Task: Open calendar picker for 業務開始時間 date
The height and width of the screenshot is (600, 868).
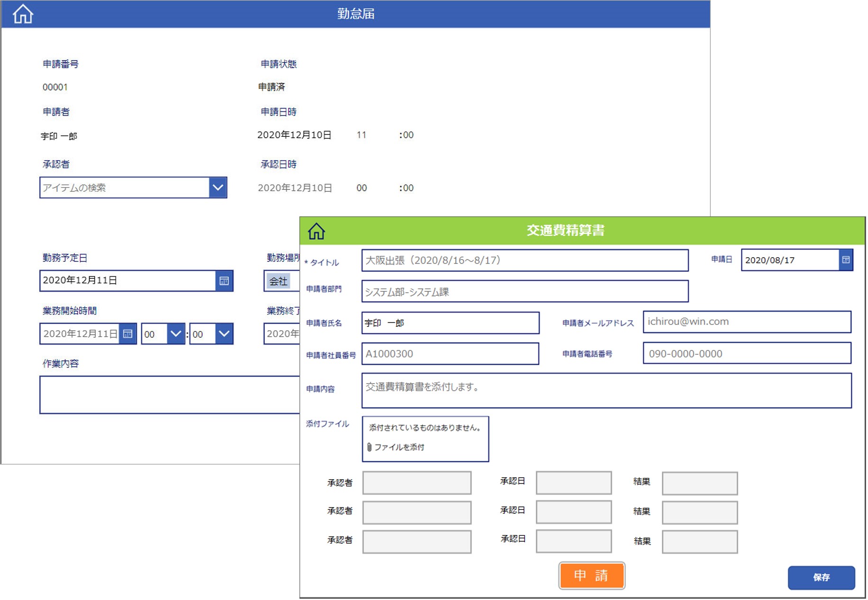Action: [x=128, y=334]
